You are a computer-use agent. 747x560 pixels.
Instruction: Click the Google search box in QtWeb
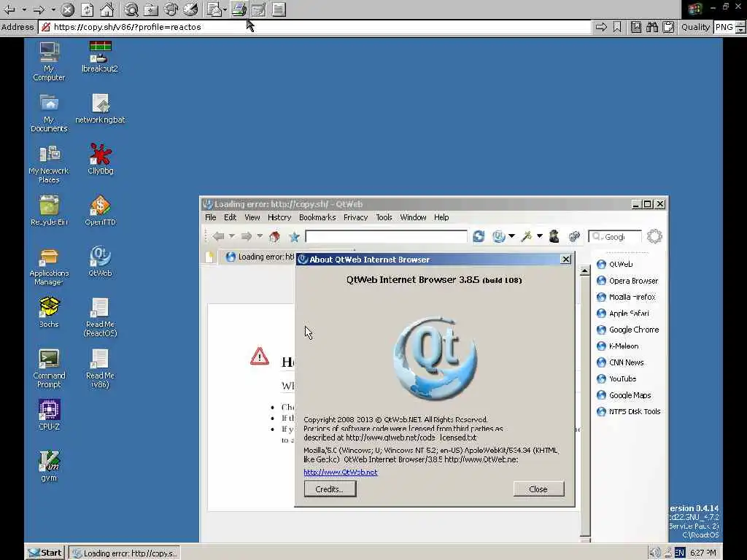(x=616, y=237)
